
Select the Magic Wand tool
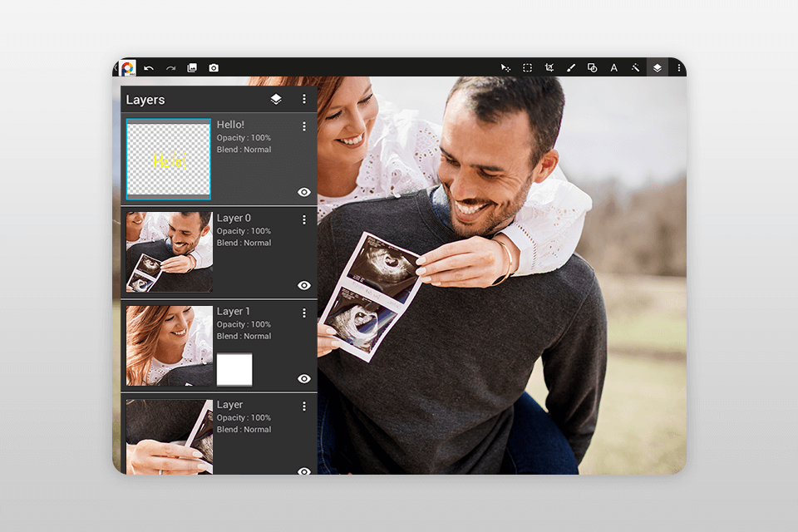click(636, 67)
